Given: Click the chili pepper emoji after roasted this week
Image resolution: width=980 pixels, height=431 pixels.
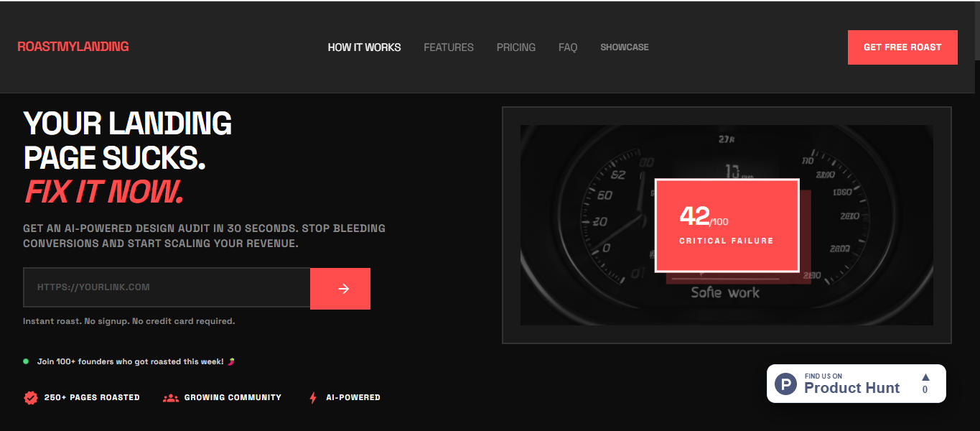Looking at the screenshot, I should click(x=230, y=362).
